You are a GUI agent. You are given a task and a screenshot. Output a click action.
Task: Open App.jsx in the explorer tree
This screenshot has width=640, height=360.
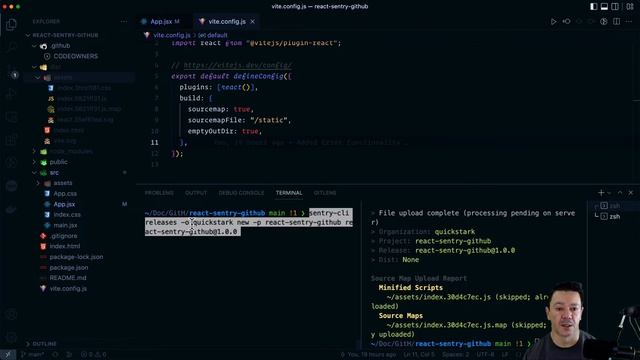point(64,204)
